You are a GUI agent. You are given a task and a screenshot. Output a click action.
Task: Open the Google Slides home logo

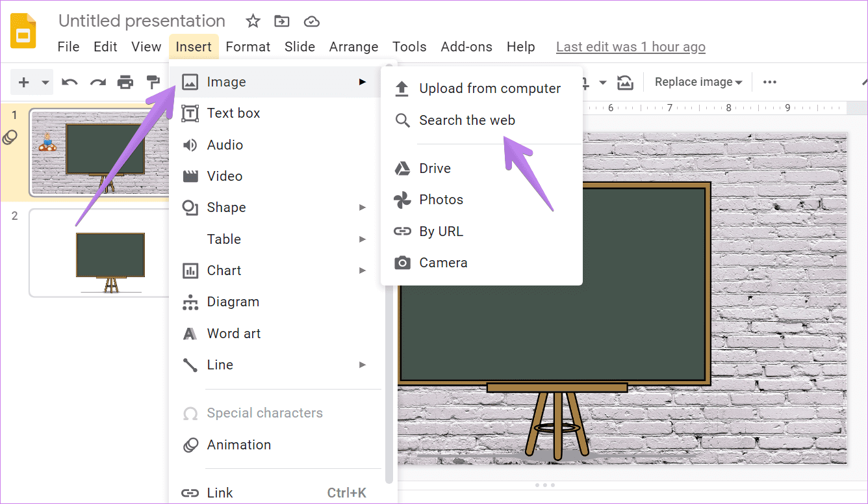(23, 31)
